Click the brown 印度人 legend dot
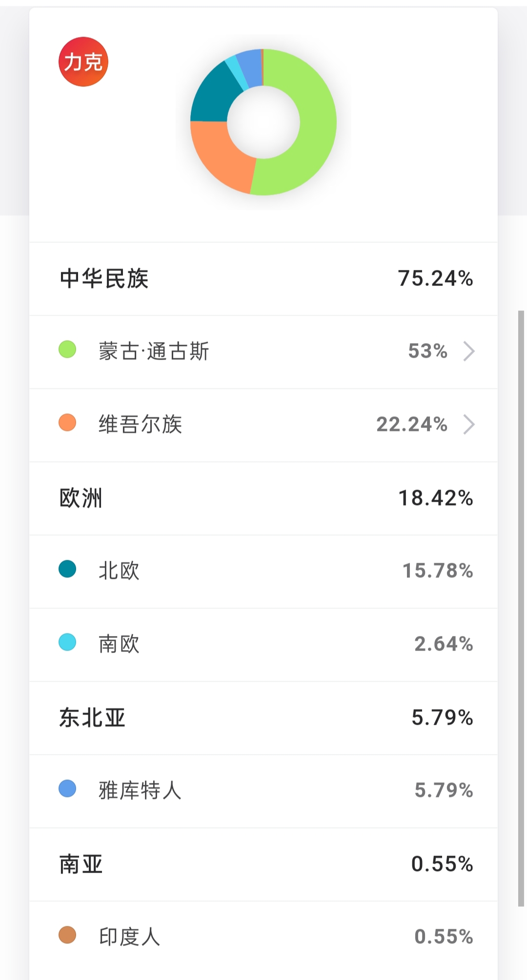This screenshot has height=980, width=527. (x=67, y=935)
